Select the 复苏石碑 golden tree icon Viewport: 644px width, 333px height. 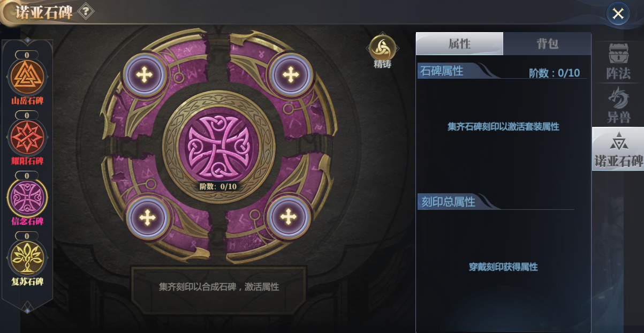click(27, 258)
